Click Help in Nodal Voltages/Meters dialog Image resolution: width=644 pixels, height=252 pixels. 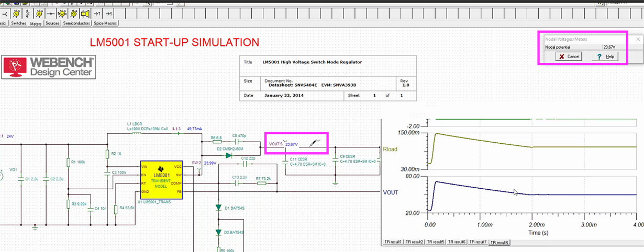(x=605, y=56)
